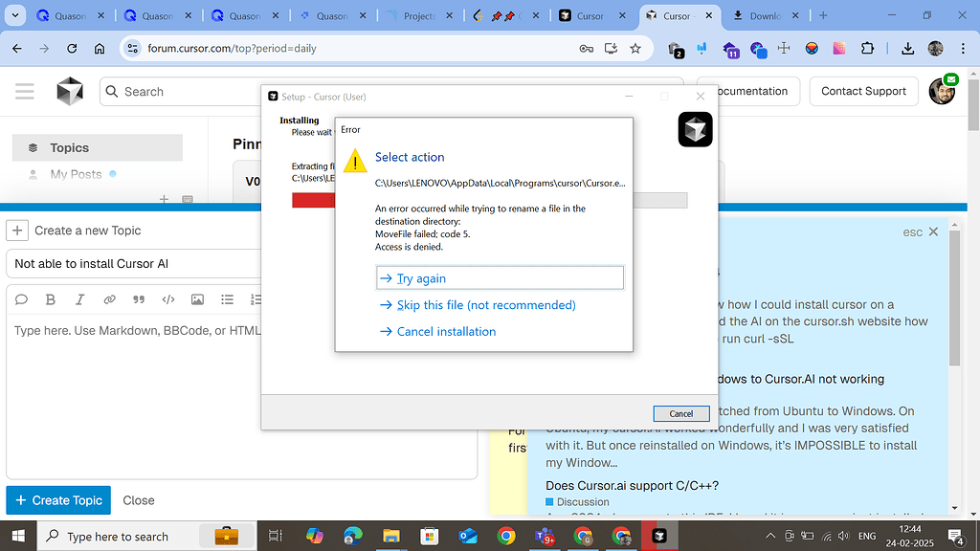Create a bulleted list in the composer
This screenshot has width=980, height=551.
click(x=226, y=299)
